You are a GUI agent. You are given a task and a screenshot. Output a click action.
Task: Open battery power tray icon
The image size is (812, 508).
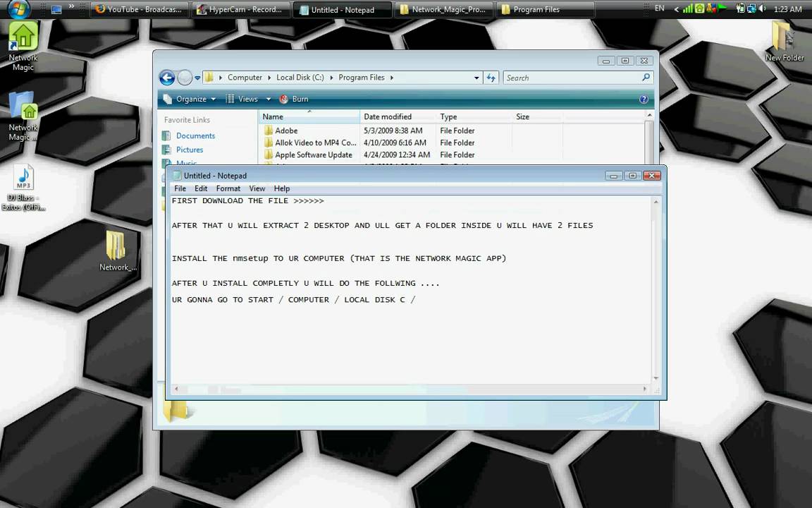point(741,8)
